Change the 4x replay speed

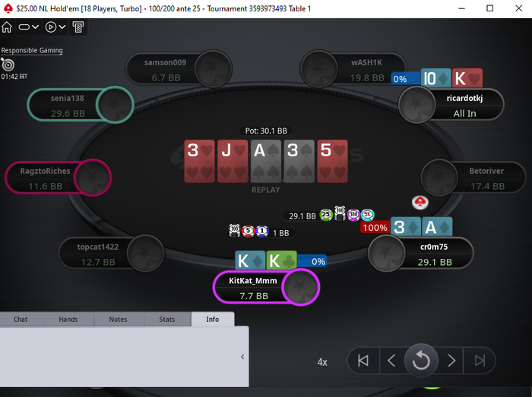(x=322, y=362)
